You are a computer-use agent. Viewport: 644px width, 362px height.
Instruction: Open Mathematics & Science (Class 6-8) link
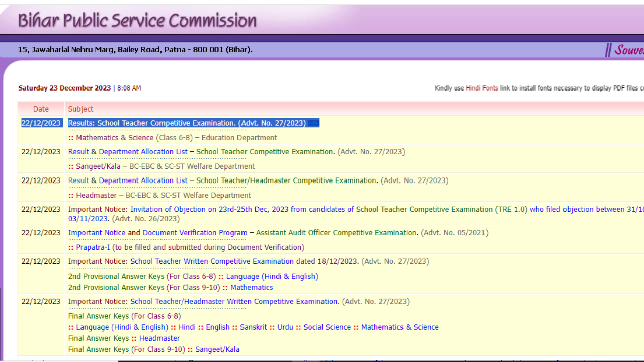115,138
